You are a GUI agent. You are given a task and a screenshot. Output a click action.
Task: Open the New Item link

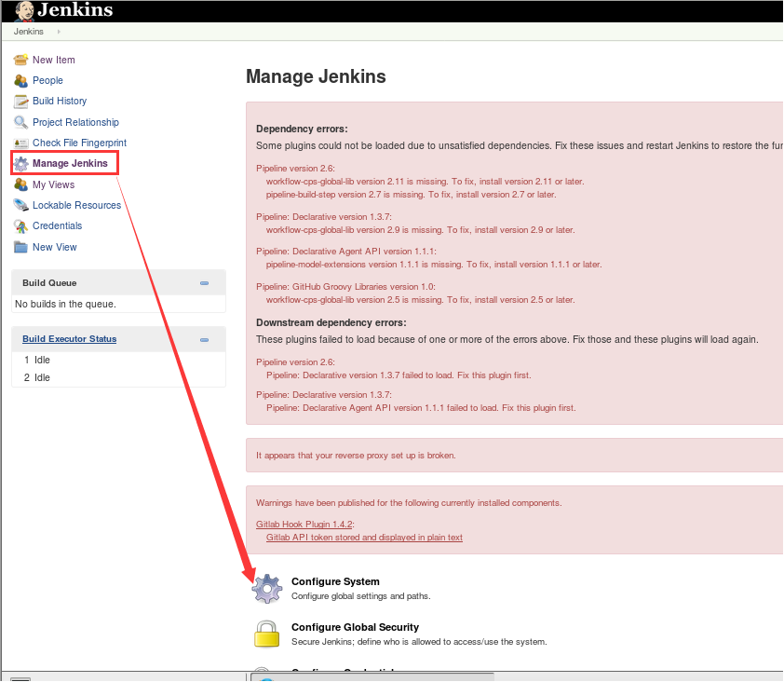click(x=53, y=60)
